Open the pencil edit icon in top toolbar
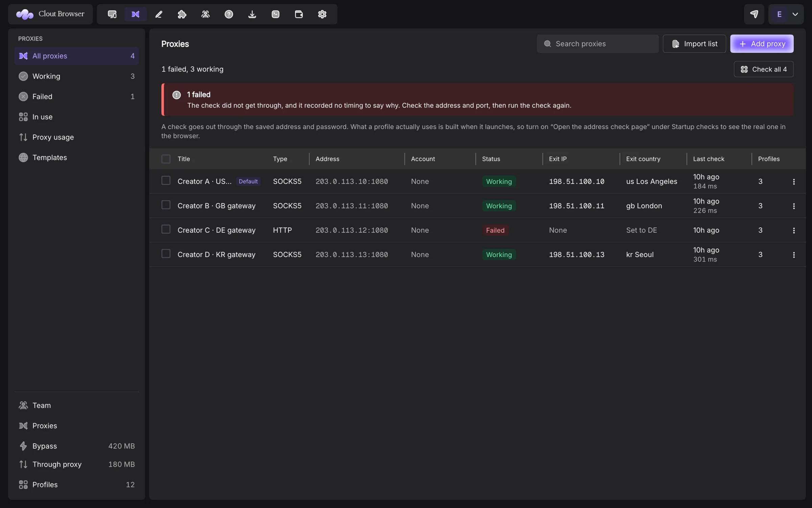 (x=159, y=14)
